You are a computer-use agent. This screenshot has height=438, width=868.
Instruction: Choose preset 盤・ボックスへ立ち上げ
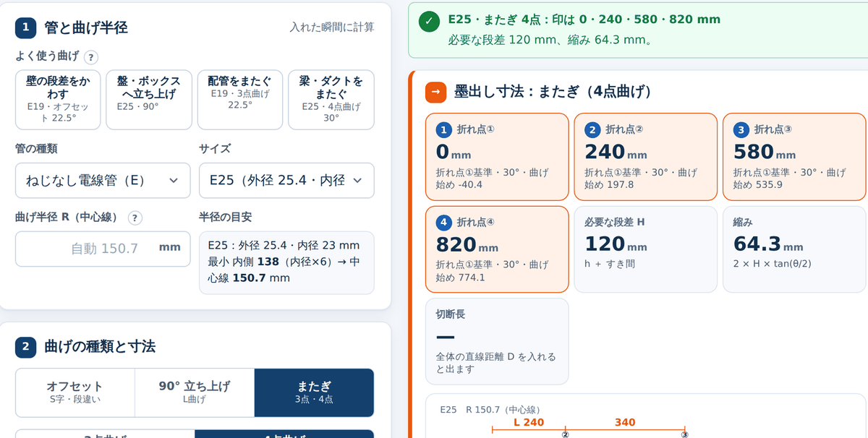click(x=149, y=100)
